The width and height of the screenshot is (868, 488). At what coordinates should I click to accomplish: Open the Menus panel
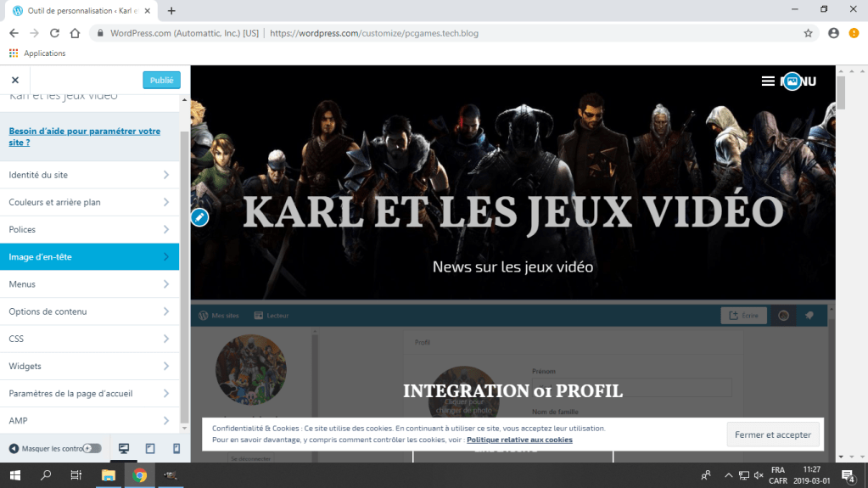(89, 283)
